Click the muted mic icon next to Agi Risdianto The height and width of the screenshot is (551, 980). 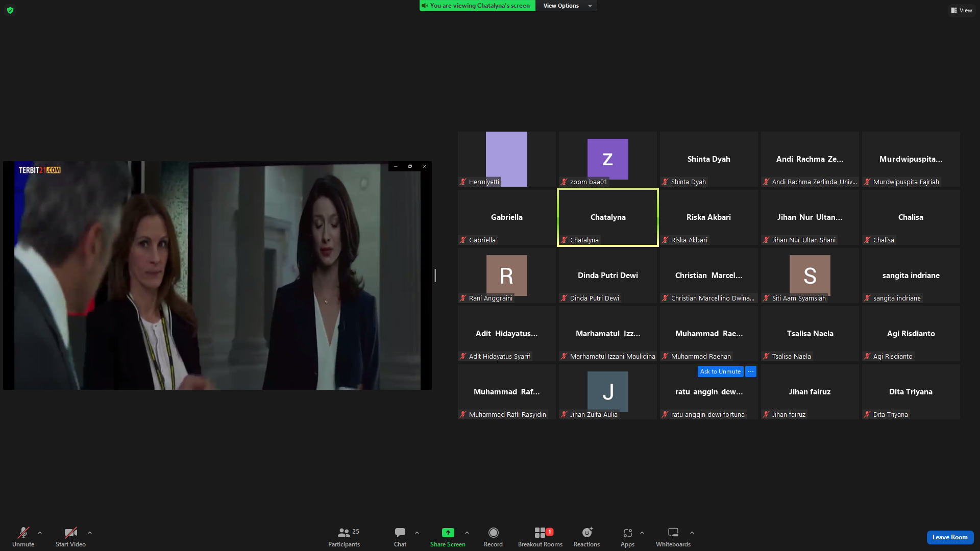coord(867,356)
